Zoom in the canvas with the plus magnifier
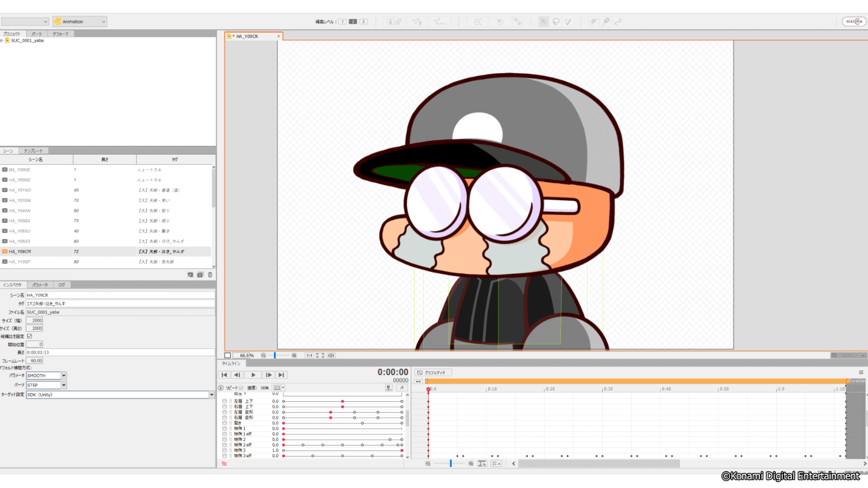This screenshot has width=868, height=488. pyautogui.click(x=294, y=355)
